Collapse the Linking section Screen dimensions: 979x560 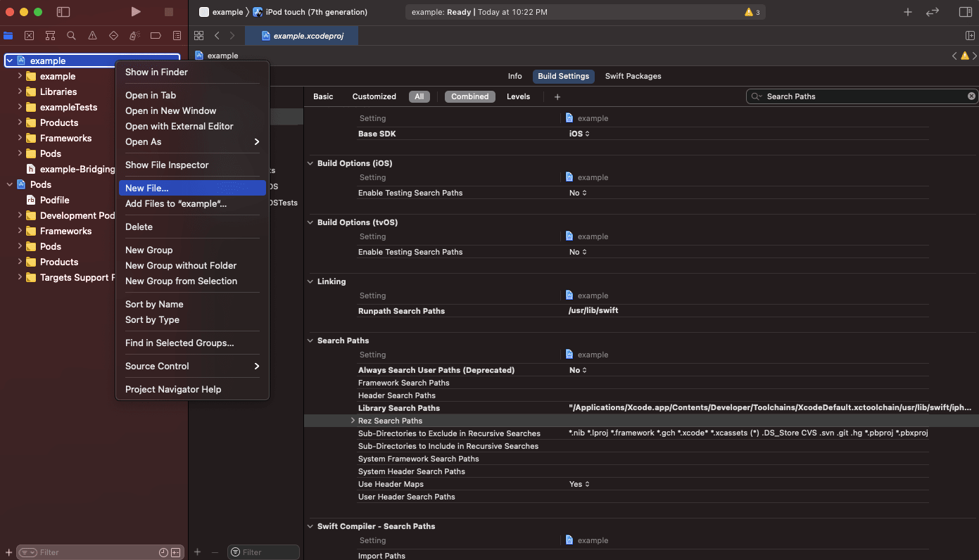tap(310, 281)
